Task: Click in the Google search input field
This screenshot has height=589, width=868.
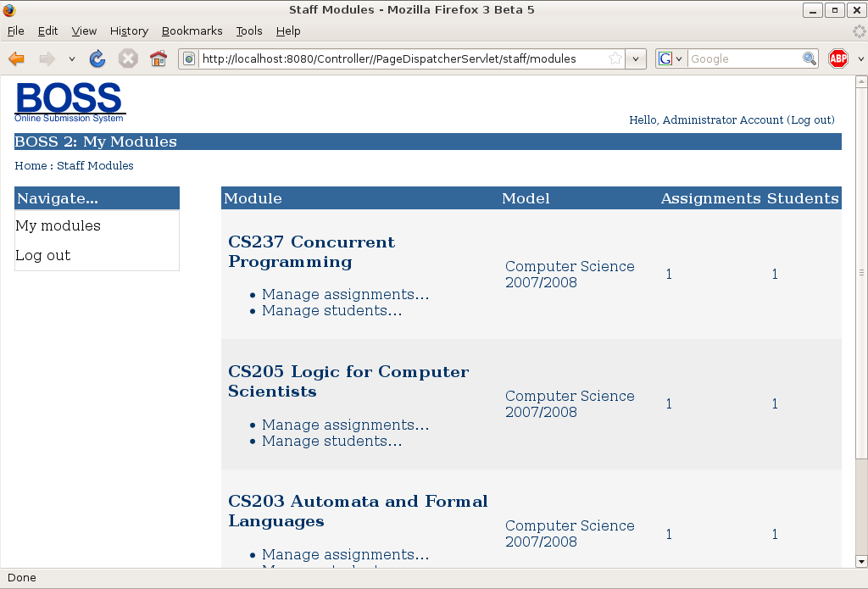Action: coord(743,58)
